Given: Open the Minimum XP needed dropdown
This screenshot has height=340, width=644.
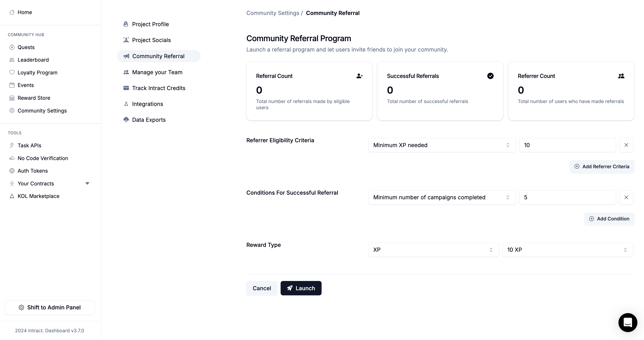Looking at the screenshot, I should (x=442, y=145).
